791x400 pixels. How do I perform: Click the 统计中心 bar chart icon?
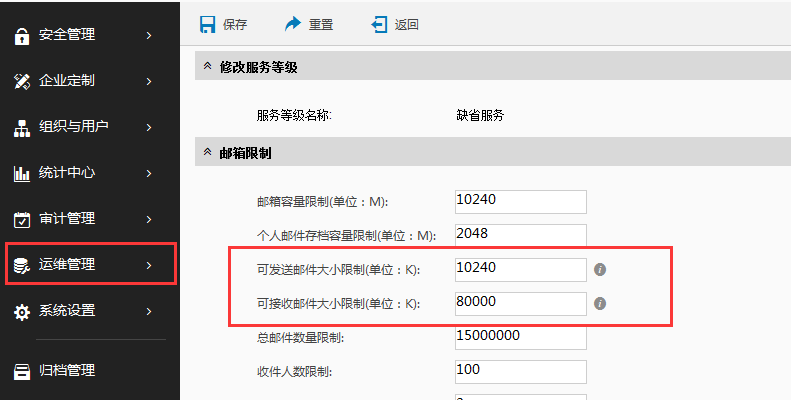pyautogui.click(x=21, y=173)
